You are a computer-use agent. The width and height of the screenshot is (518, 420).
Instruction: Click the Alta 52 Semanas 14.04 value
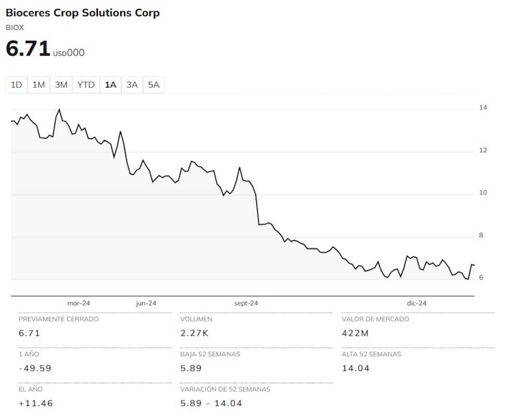pos(356,368)
